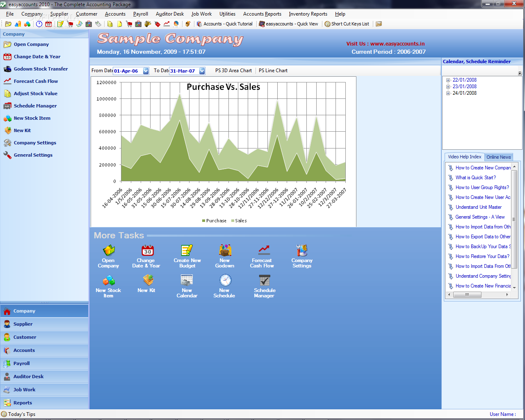Click the red line chart toolbar icon
The height and width of the screenshot is (420, 525).
click(167, 24)
